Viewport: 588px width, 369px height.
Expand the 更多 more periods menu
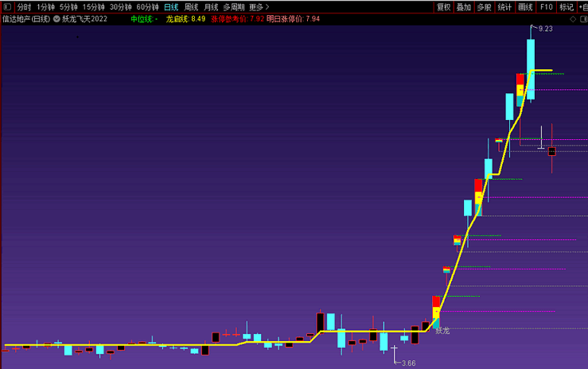(259, 7)
